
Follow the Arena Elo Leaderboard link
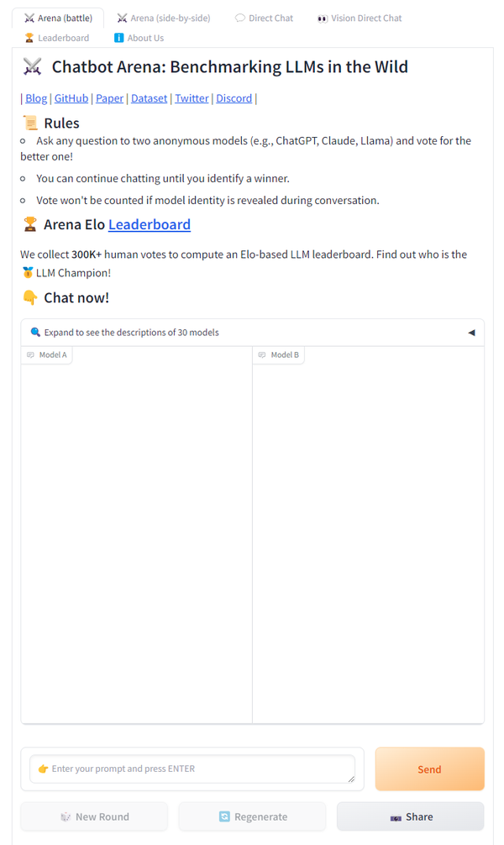pos(150,224)
